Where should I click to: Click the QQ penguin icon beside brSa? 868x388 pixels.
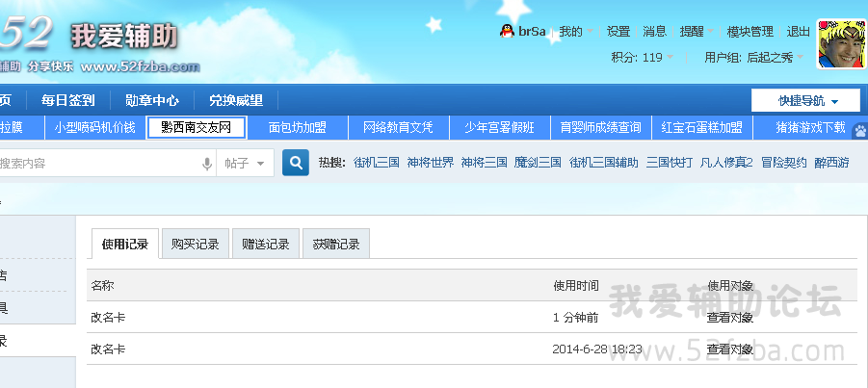coord(507,32)
